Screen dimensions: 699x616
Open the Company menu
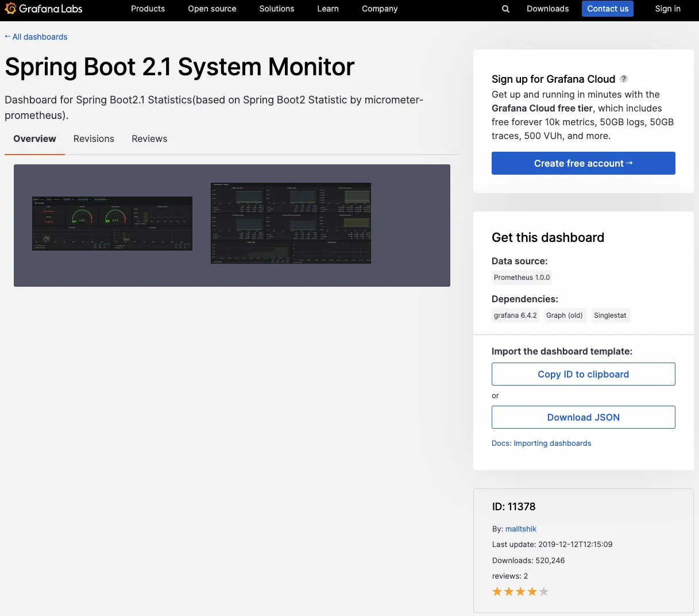[x=379, y=9]
